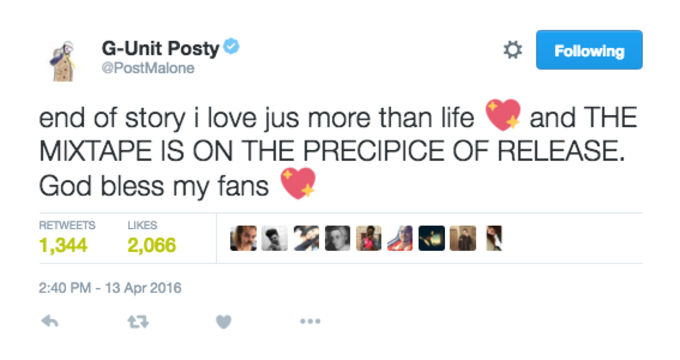
Task: Click the G-Unit Posty display name
Action: click(x=160, y=48)
